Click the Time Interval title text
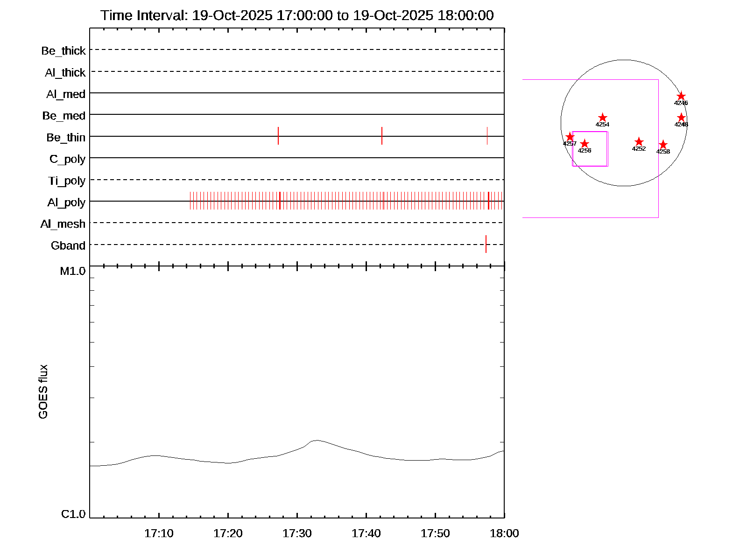747x560 pixels. click(297, 15)
